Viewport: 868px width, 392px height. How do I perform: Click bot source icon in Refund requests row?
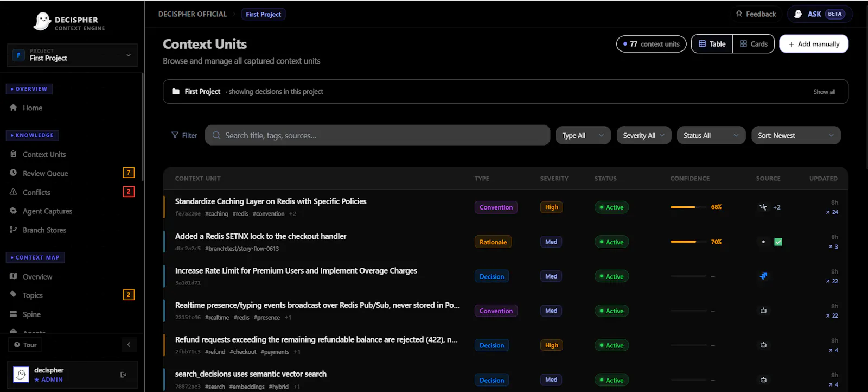763,345
